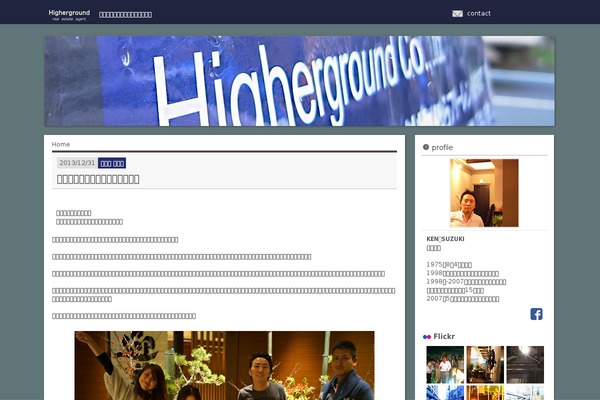Open the blue-toned Flickr thumbnail in second row

[445, 393]
